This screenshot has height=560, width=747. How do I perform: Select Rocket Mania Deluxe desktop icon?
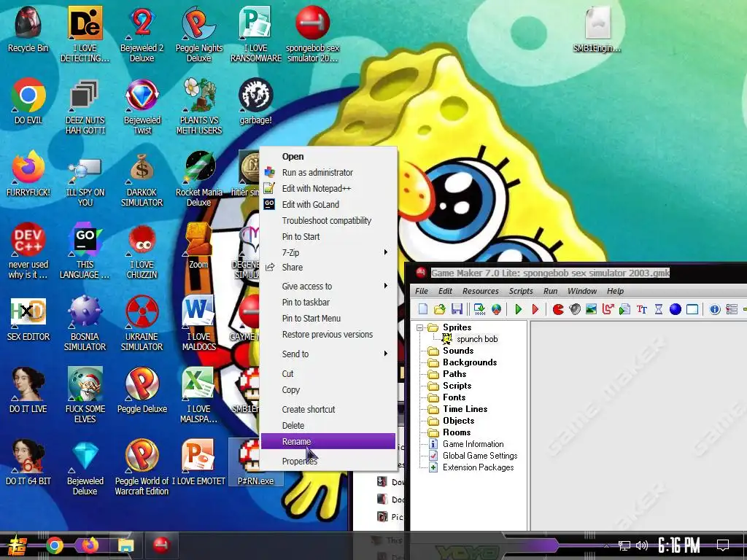pos(199,179)
